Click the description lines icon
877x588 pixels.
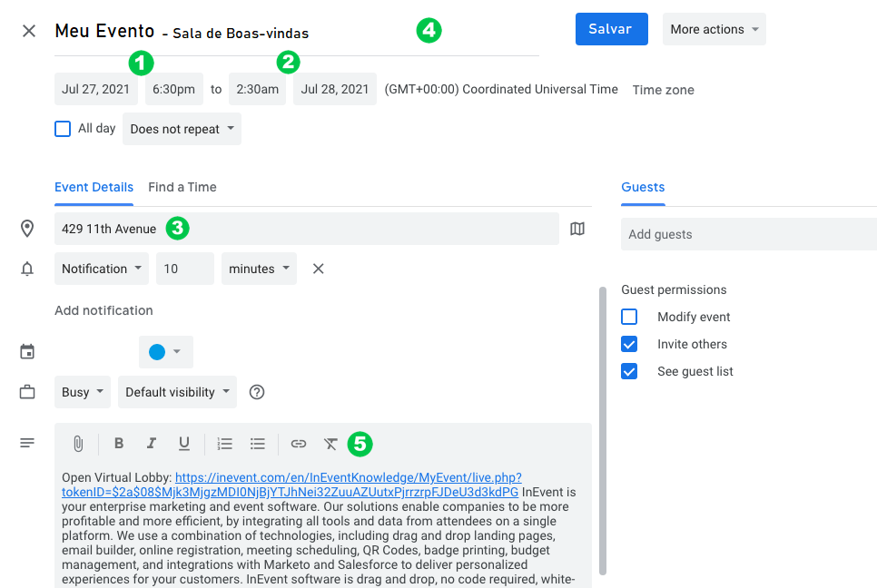coord(27,443)
